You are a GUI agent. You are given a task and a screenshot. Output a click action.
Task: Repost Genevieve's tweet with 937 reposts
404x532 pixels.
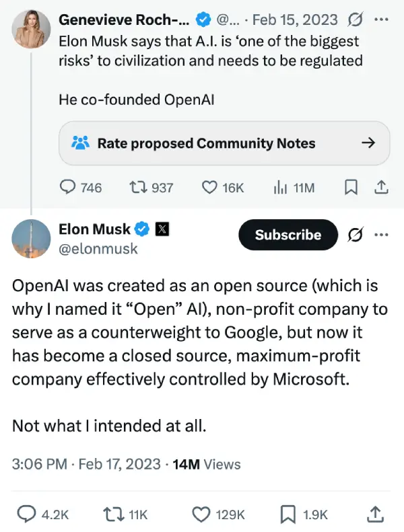135,188
